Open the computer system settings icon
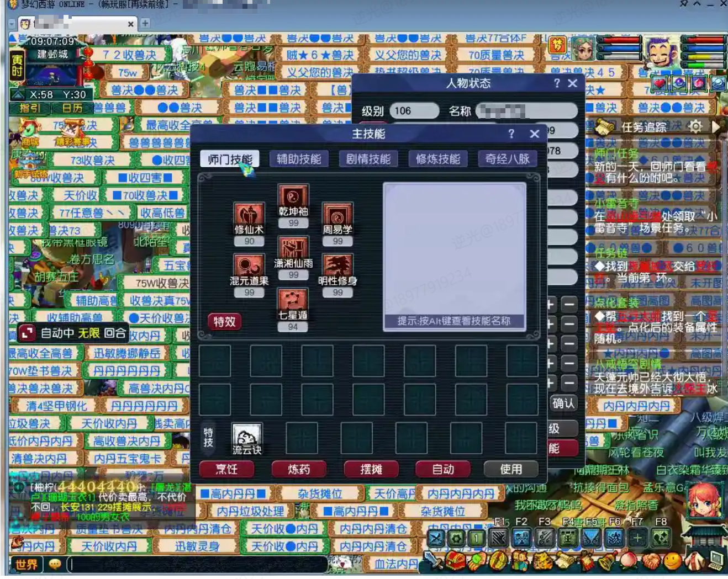The height and width of the screenshot is (579, 728). [716, 562]
